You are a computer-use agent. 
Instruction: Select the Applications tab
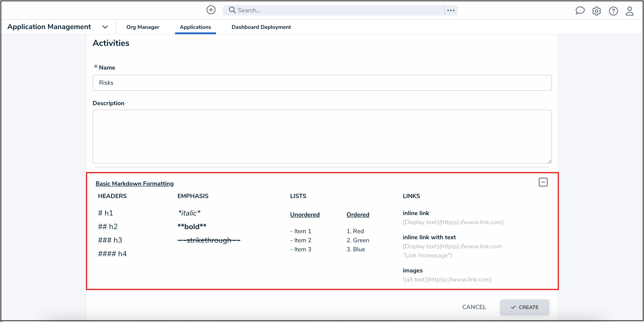(x=195, y=27)
